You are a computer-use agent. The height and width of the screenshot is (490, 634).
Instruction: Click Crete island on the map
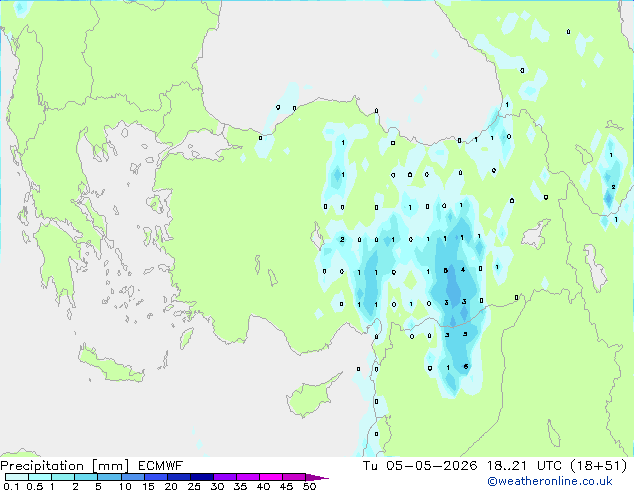pos(109,365)
